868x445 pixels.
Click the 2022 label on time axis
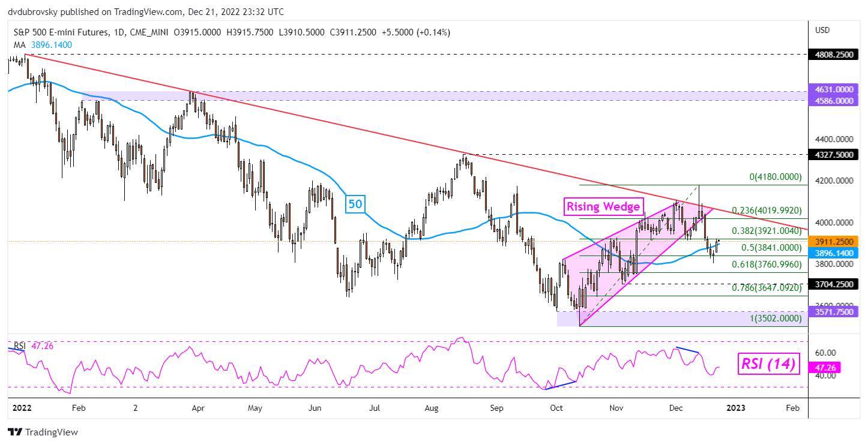click(21, 408)
